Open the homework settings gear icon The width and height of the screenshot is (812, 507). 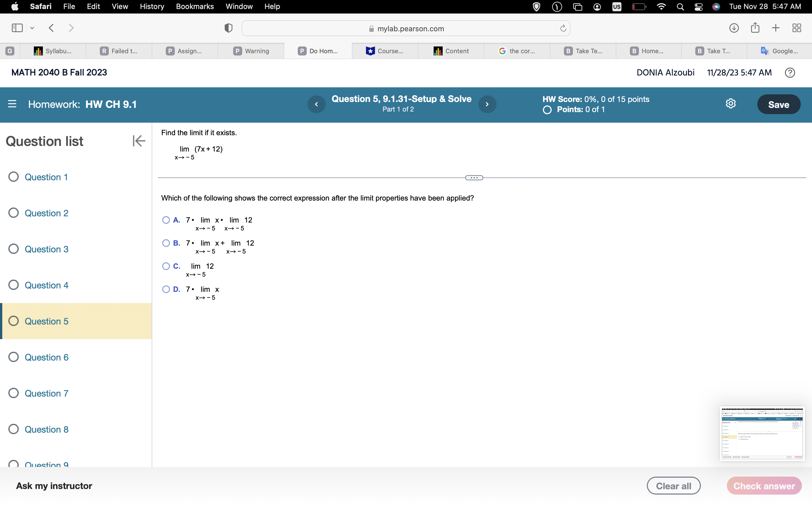[x=731, y=103]
